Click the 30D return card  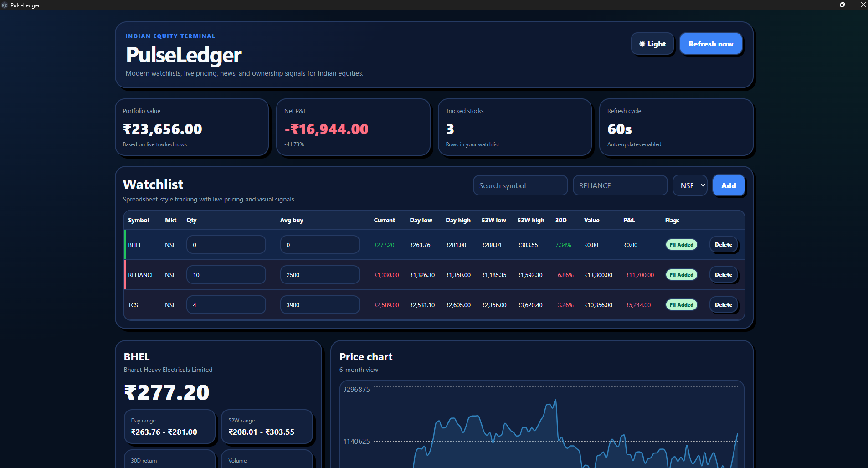[x=169, y=459]
